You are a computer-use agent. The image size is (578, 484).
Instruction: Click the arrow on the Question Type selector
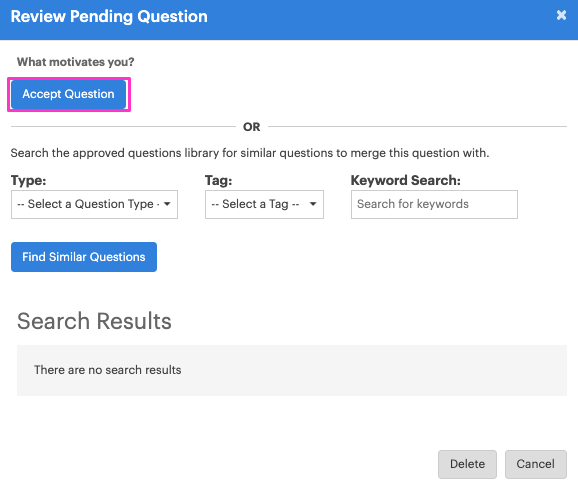point(167,204)
